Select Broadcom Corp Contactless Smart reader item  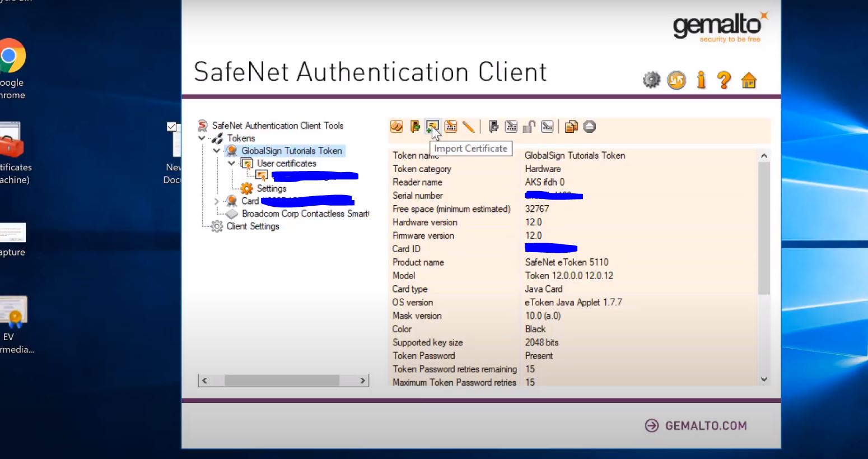tap(305, 214)
